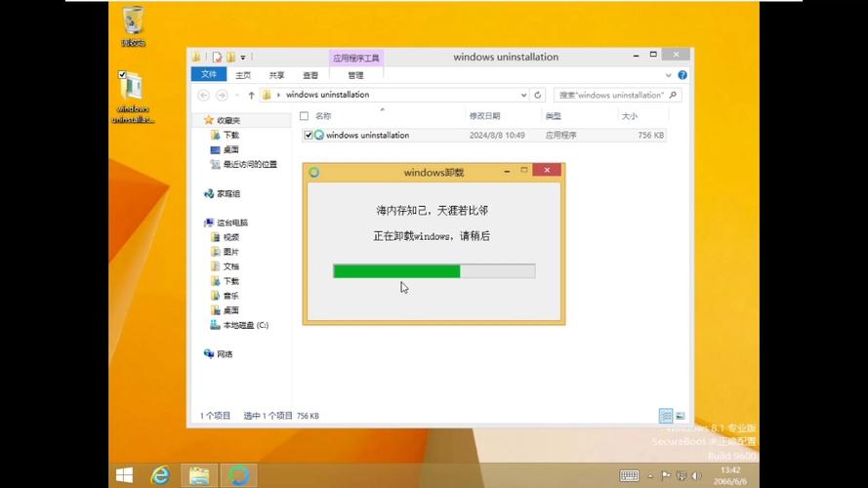Open the Windows Start button
Image resolution: width=868 pixels, height=488 pixels.
(124, 475)
